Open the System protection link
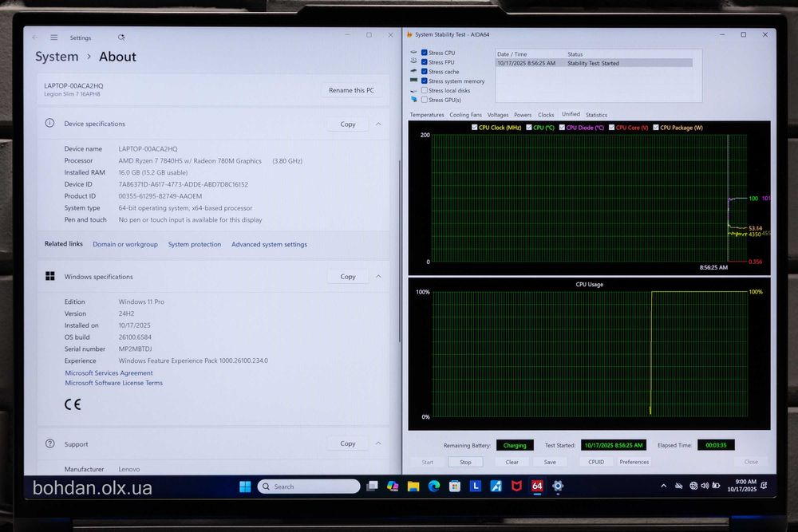The image size is (798, 532). coord(195,244)
